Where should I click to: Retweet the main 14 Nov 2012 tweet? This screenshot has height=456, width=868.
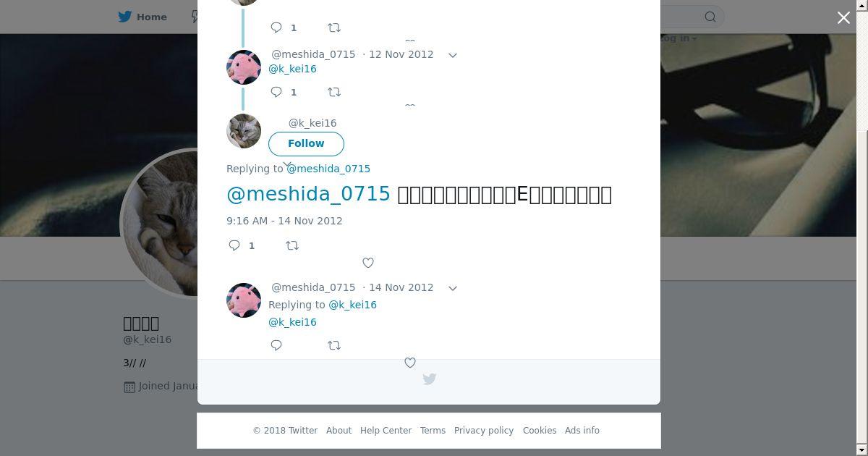[292, 245]
